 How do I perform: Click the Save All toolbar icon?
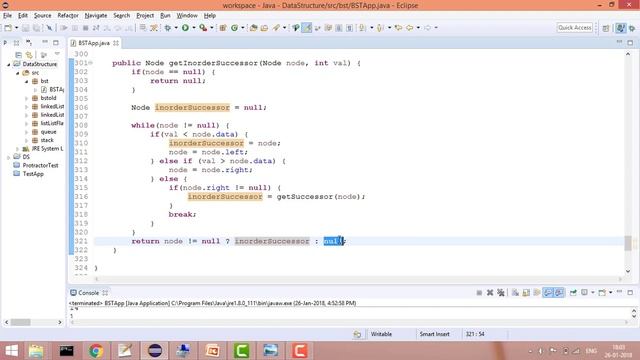(36, 28)
